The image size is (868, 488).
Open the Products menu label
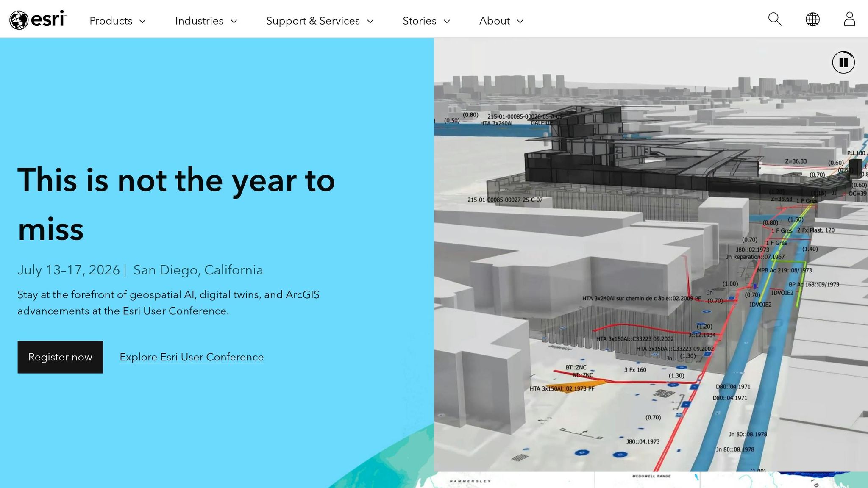coord(111,21)
